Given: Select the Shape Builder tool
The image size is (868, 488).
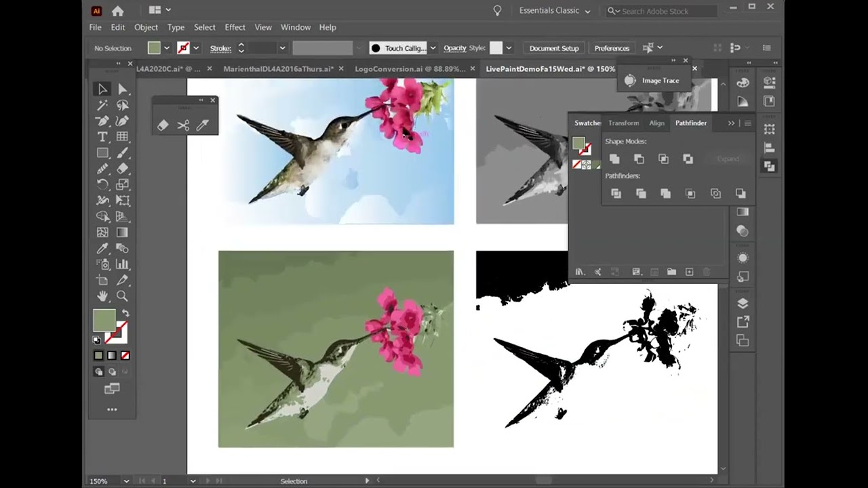Looking at the screenshot, I should point(102,216).
